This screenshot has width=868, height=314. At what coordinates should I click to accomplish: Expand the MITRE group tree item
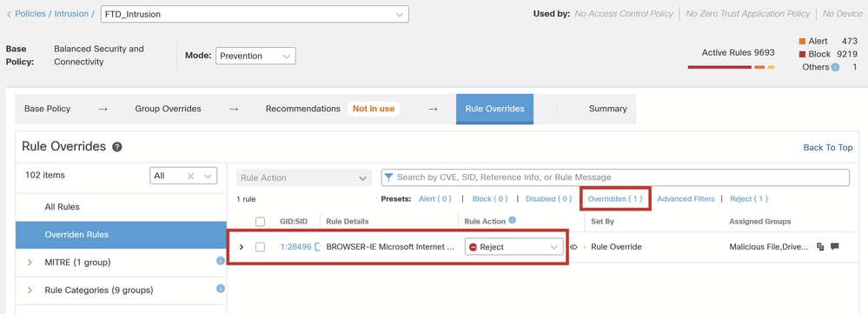pyautogui.click(x=30, y=263)
